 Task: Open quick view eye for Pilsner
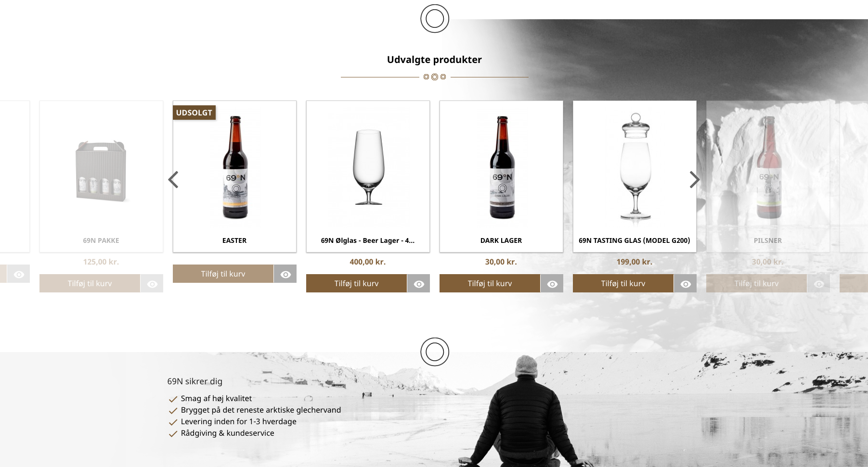(819, 284)
